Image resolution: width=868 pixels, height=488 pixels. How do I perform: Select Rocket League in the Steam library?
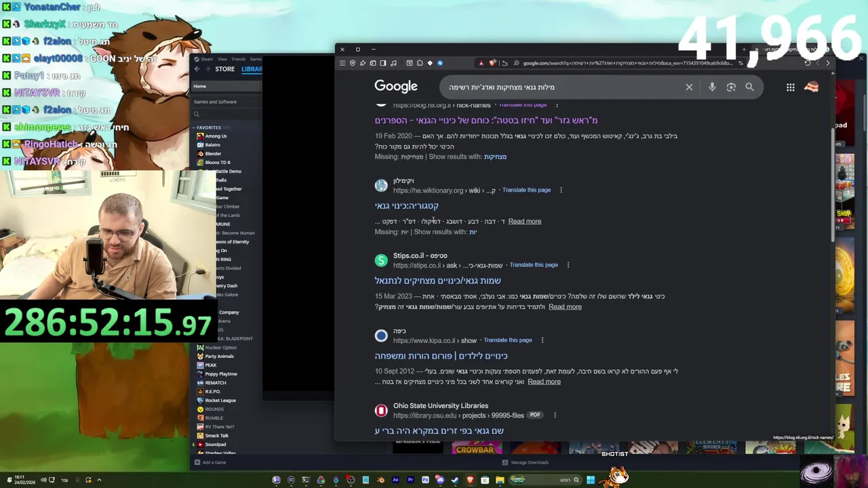(220, 401)
